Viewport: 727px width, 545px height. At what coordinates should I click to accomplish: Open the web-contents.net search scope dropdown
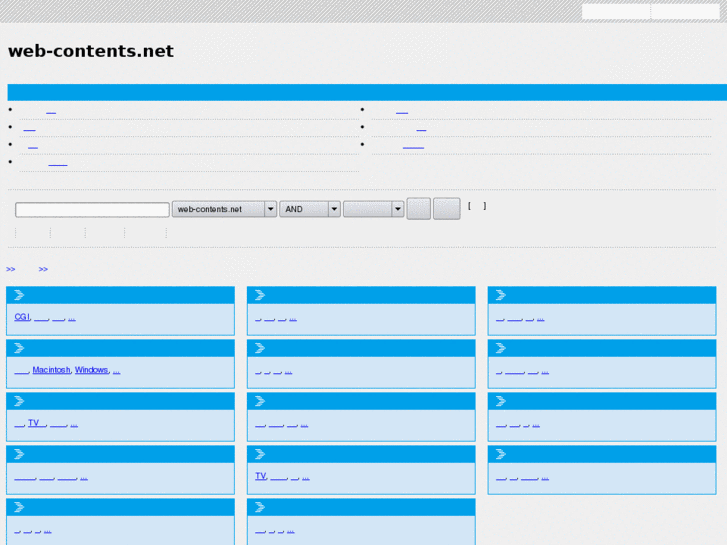(224, 209)
